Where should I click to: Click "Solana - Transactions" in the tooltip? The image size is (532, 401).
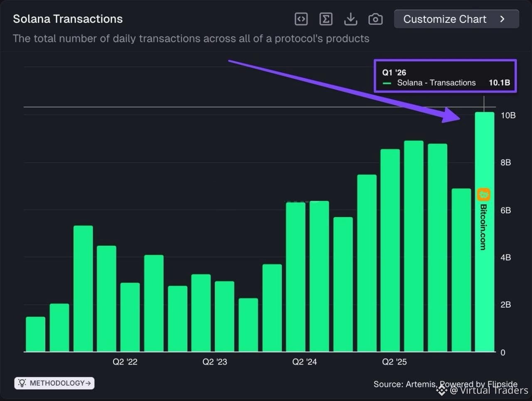[436, 83]
